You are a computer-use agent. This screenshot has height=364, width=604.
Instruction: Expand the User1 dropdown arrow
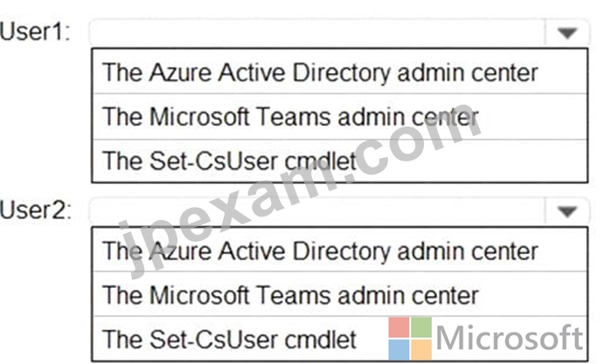[567, 33]
